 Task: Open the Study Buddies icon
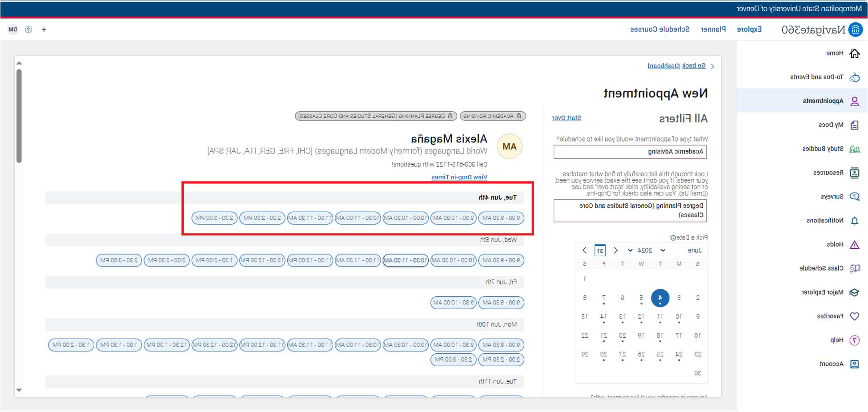coord(855,149)
